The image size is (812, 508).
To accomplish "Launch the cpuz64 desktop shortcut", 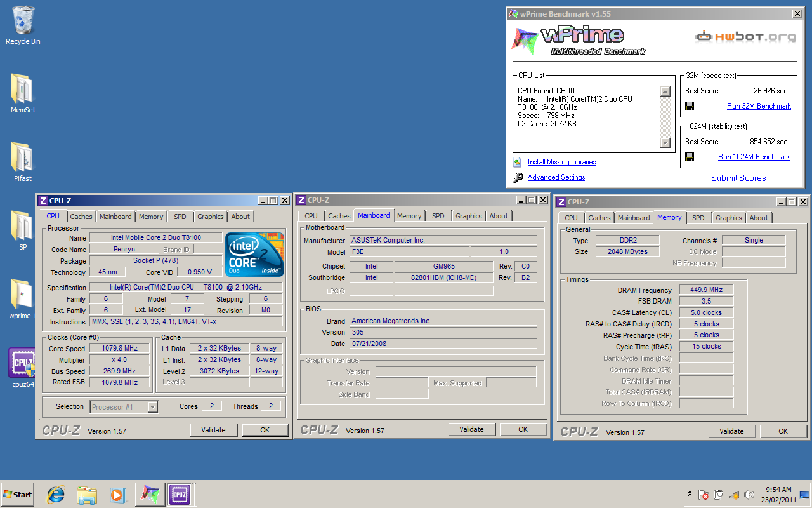I will pyautogui.click(x=23, y=368).
